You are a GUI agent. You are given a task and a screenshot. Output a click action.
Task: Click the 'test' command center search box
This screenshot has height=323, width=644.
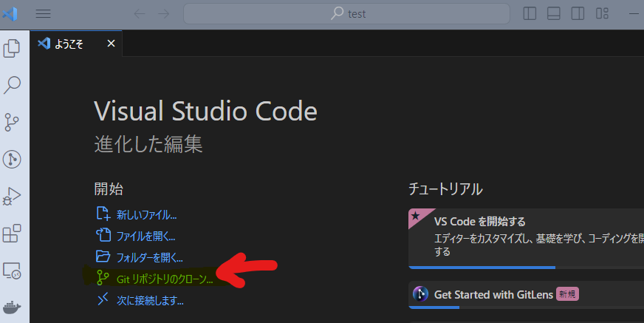coord(346,13)
